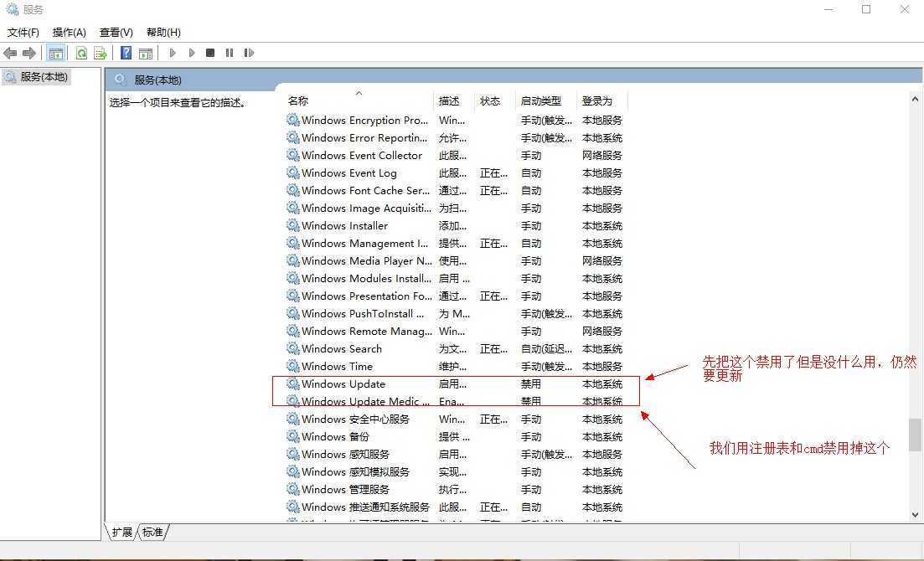Open the 文件(F) menu

coord(23,33)
